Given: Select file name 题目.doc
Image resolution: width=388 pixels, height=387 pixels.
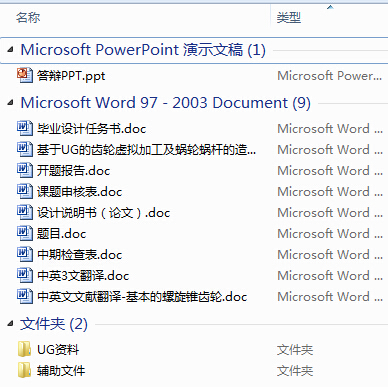Looking at the screenshot, I should [61, 234].
